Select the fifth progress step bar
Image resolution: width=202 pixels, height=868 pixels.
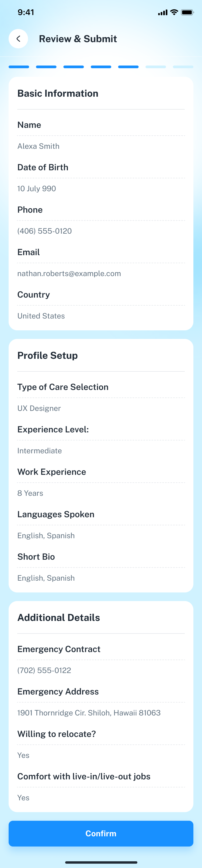(x=128, y=67)
